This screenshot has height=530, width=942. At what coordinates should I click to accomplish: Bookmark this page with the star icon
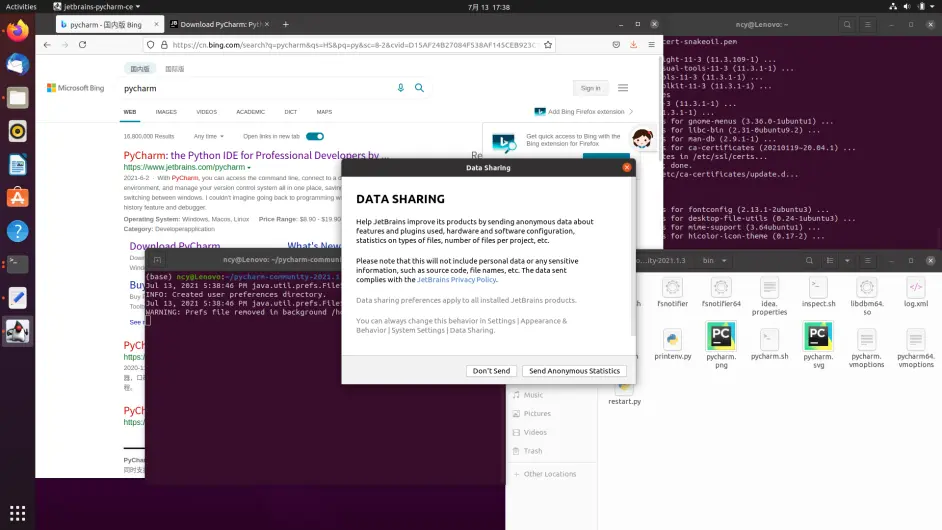548,44
